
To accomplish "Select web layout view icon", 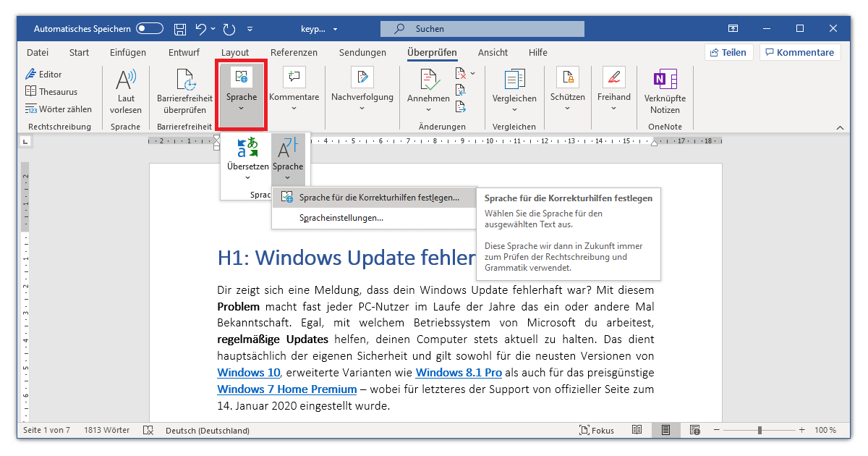I will (x=695, y=430).
